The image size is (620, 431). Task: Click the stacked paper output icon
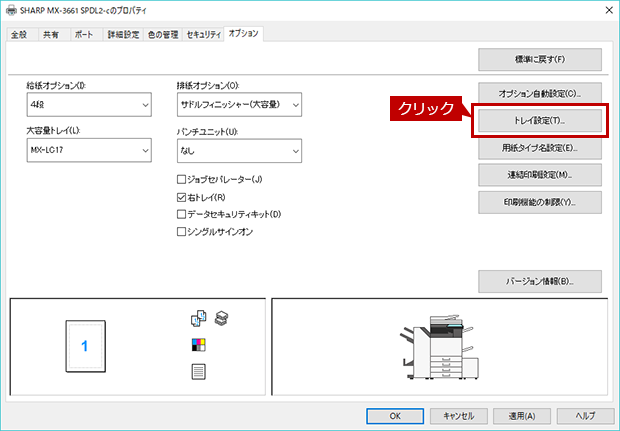[x=221, y=318]
